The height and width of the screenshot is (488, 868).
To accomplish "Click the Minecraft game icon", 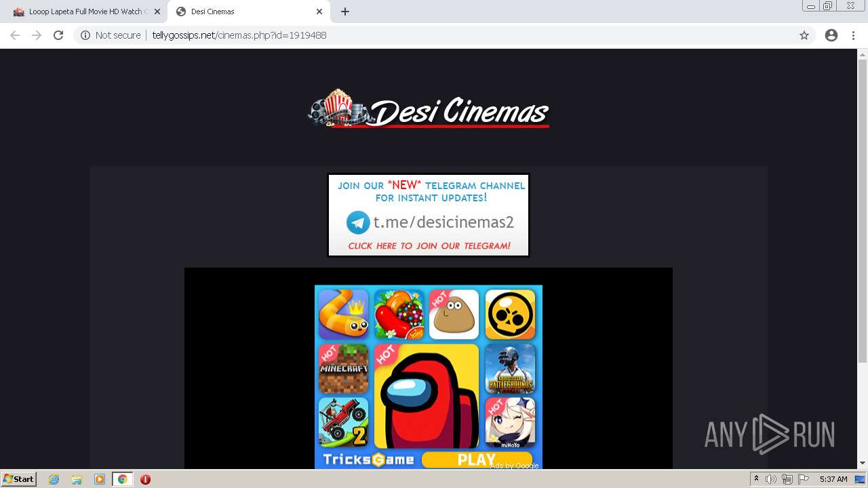I will point(343,369).
